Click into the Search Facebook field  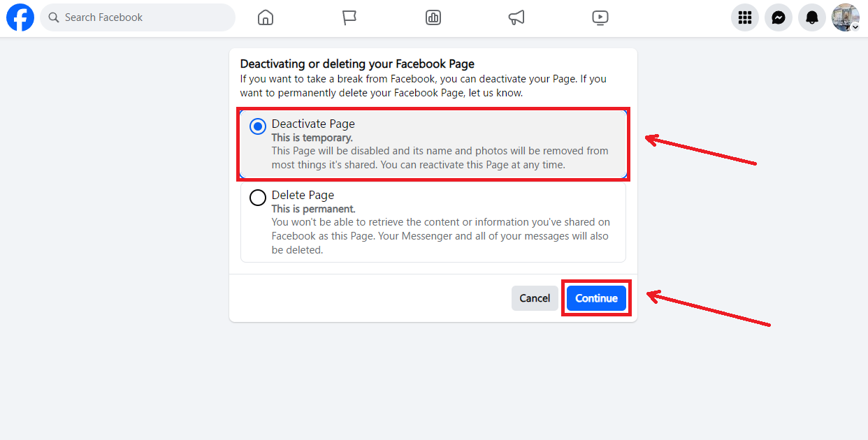138,17
